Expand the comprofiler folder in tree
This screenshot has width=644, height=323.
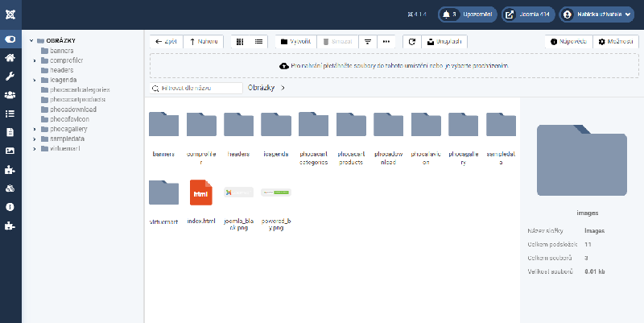click(x=35, y=60)
